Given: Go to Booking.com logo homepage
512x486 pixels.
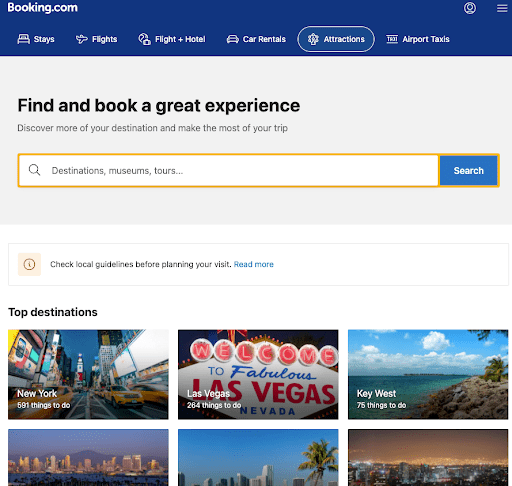Looking at the screenshot, I should click(x=42, y=8).
